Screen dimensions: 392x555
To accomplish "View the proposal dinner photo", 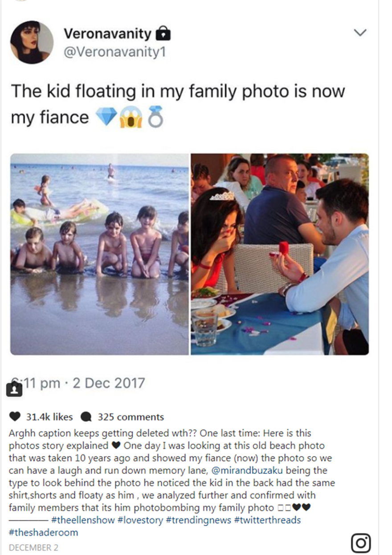I will (280, 254).
